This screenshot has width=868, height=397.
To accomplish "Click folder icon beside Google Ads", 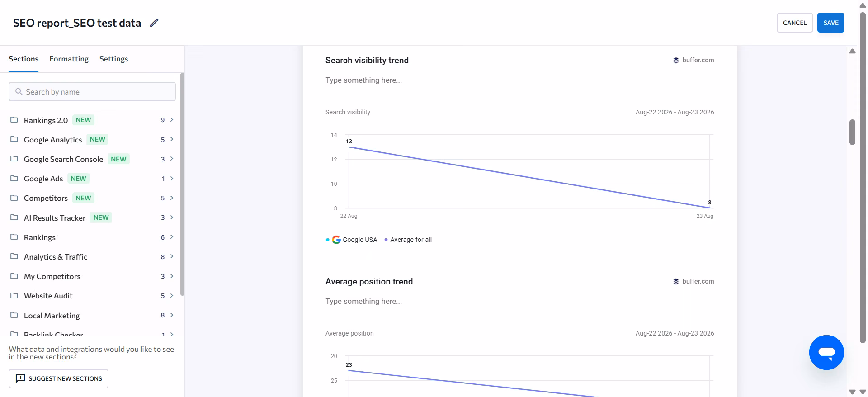I will pos(14,178).
